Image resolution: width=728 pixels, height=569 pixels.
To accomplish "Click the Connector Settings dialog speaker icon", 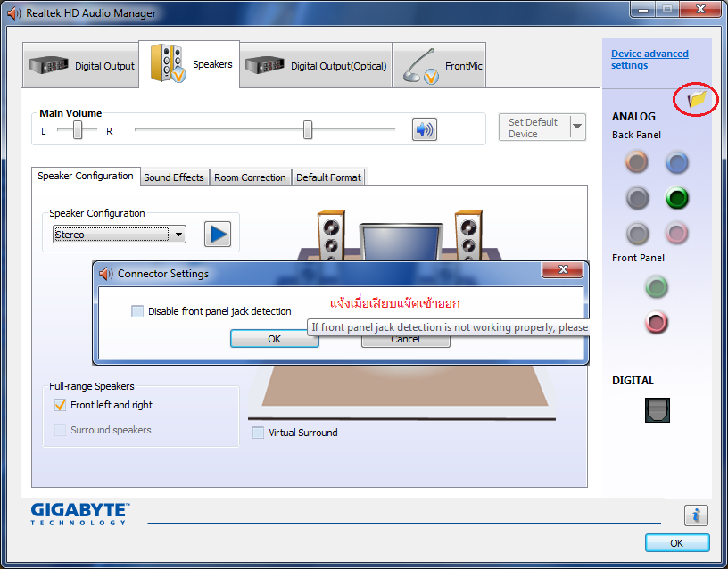I will click(106, 274).
